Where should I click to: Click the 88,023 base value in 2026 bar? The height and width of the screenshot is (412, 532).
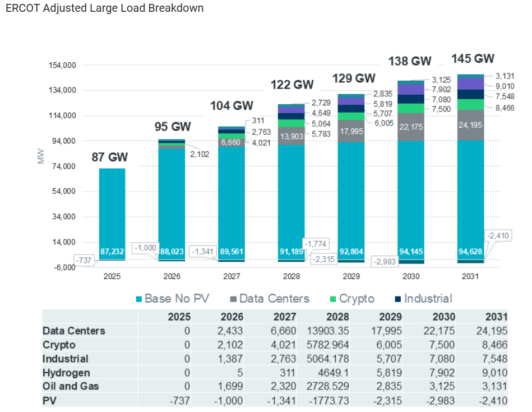tap(172, 252)
